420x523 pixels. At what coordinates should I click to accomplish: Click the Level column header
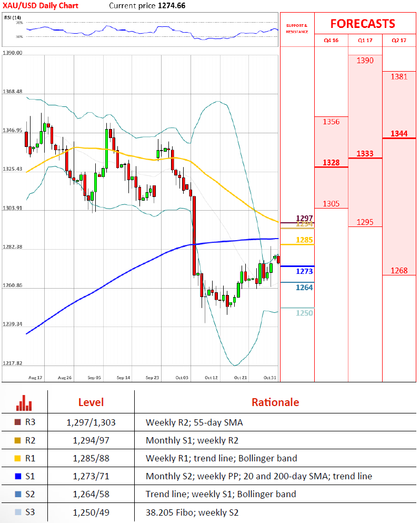[x=91, y=402]
